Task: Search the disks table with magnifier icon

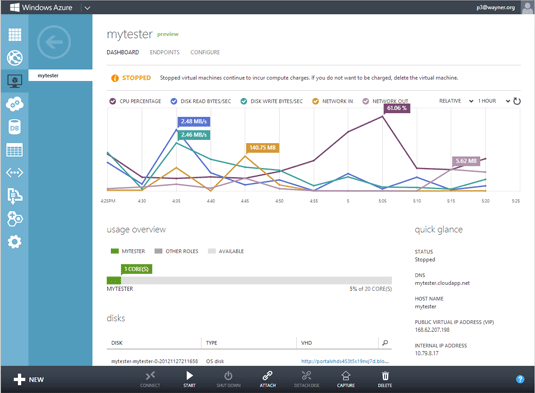Action: (385, 343)
